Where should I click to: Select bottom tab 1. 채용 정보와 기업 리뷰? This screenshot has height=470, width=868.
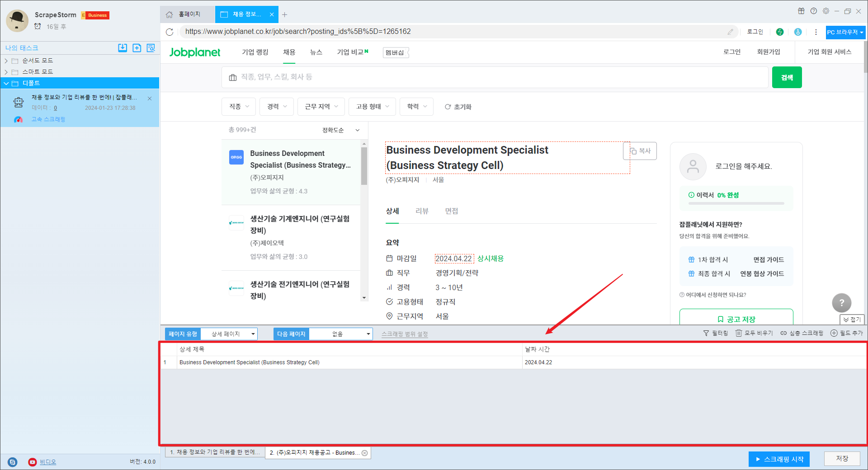pyautogui.click(x=215, y=452)
